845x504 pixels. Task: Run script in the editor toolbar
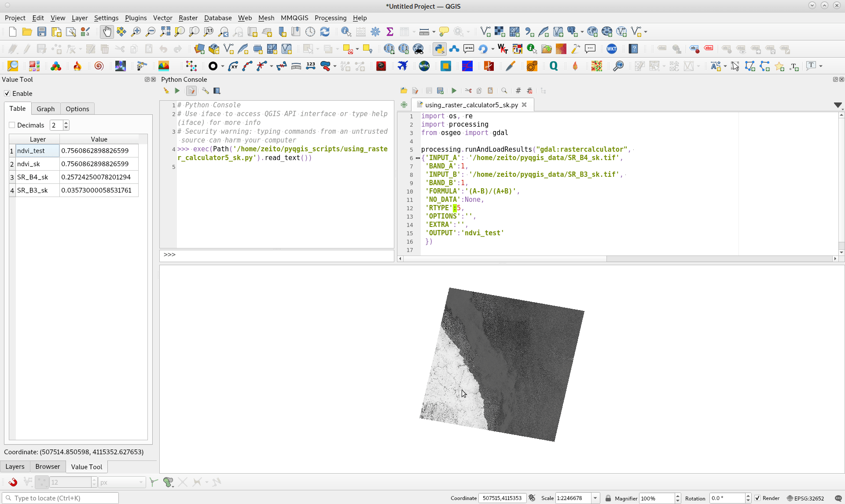click(x=454, y=91)
